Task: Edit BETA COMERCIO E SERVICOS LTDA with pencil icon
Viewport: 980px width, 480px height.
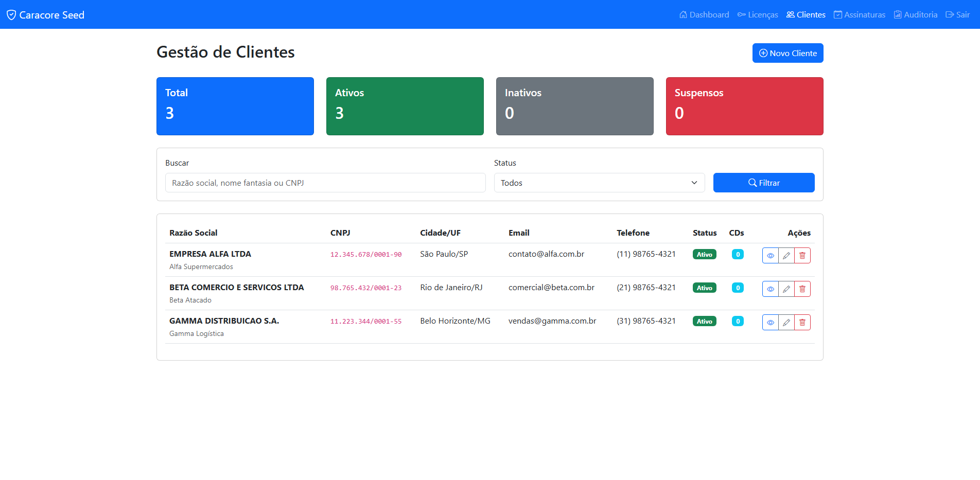Action: click(x=786, y=289)
